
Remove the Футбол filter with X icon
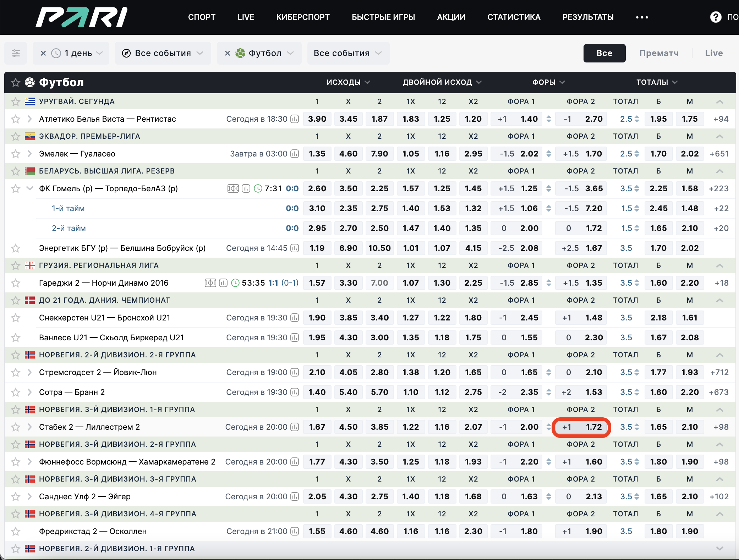click(x=228, y=53)
